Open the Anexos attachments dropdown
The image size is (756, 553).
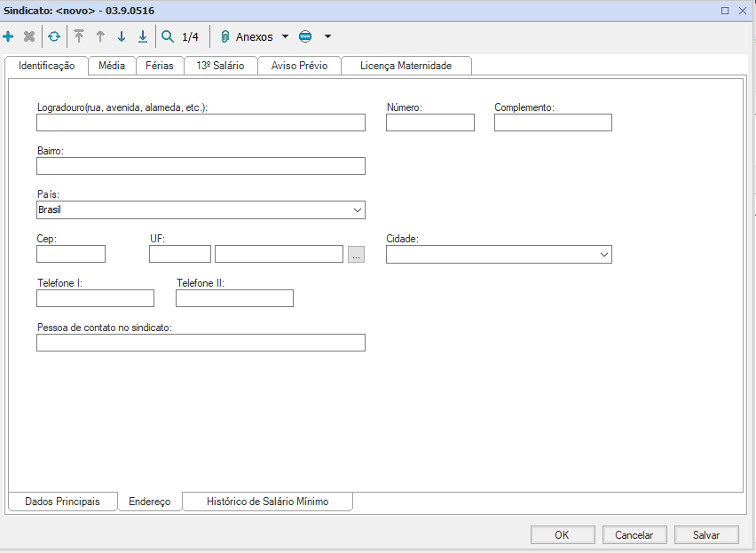point(256,37)
